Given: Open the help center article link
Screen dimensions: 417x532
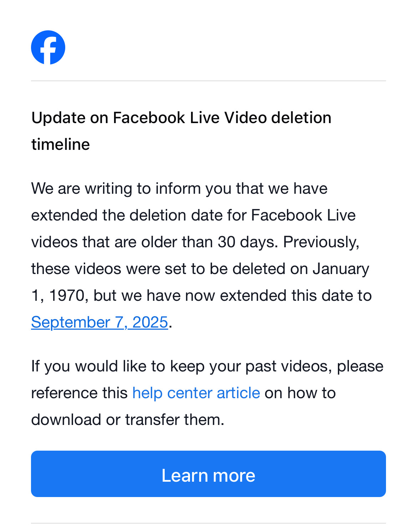Looking at the screenshot, I should pyautogui.click(x=196, y=393).
